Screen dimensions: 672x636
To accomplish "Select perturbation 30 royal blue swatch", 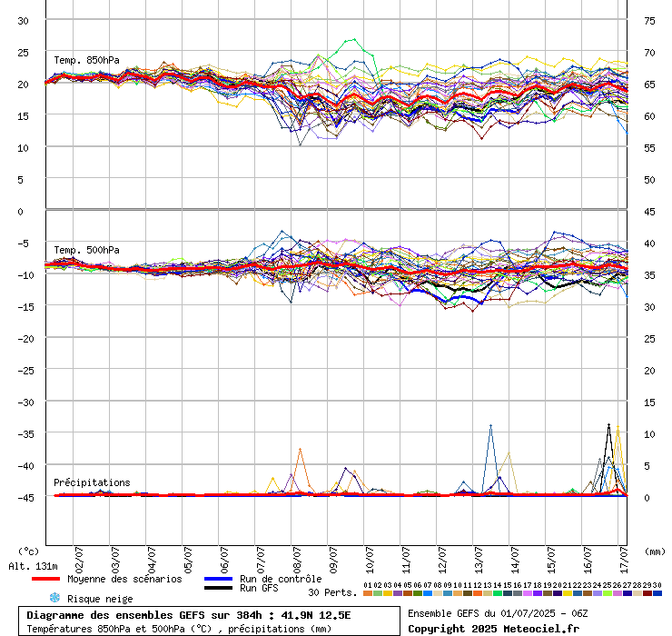I will click(657, 593).
